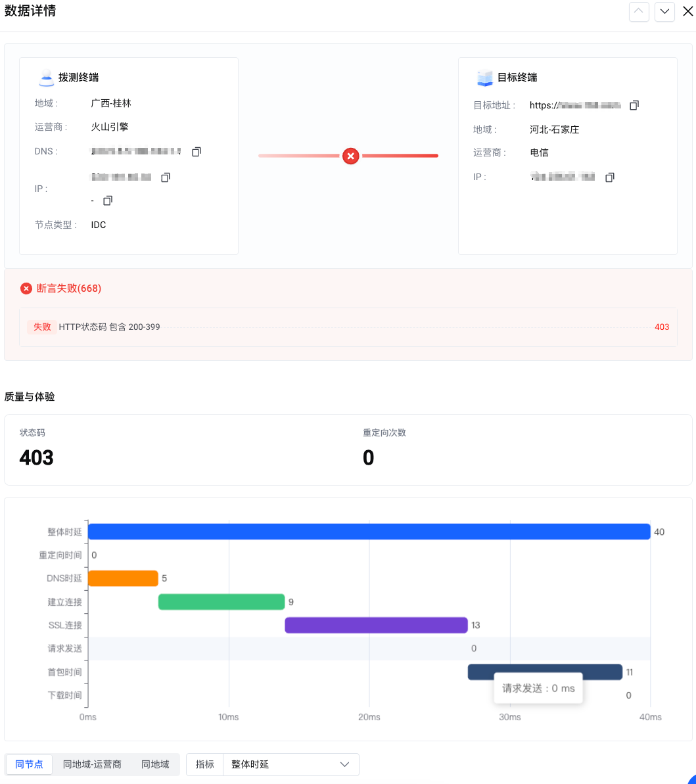The height and width of the screenshot is (784, 696).
Task: Click the HTTP状态码 包含 200-399 assertion text
Action: click(110, 327)
